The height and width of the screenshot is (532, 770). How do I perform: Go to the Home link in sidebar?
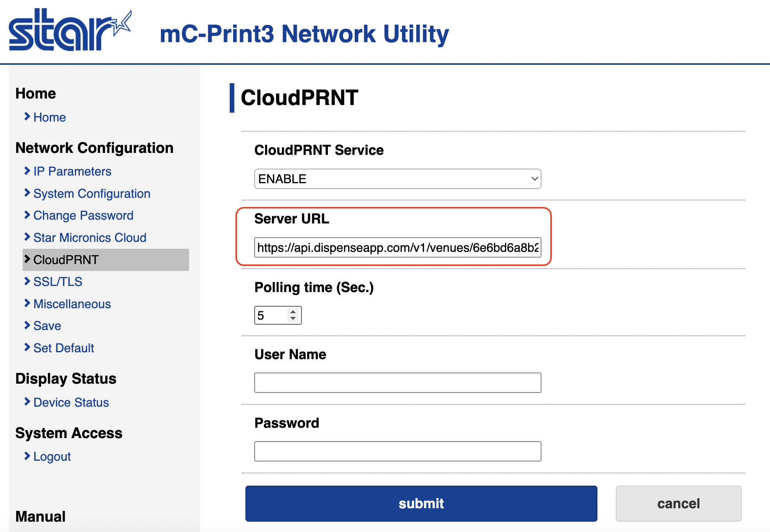tap(49, 117)
